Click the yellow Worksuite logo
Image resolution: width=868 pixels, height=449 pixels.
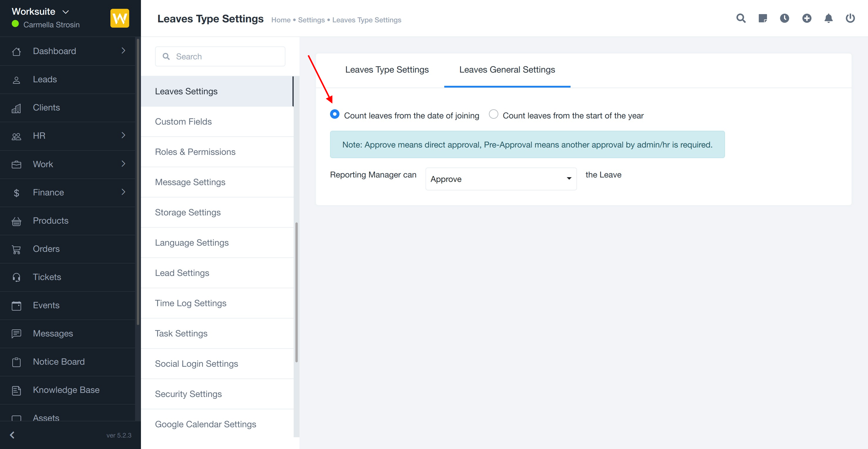[120, 18]
